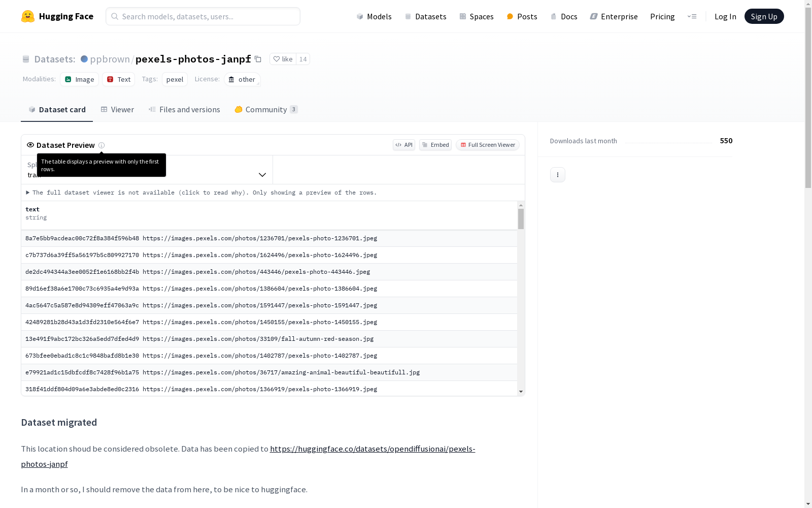The width and height of the screenshot is (812, 508).
Task: Open the API button
Action: click(404, 145)
